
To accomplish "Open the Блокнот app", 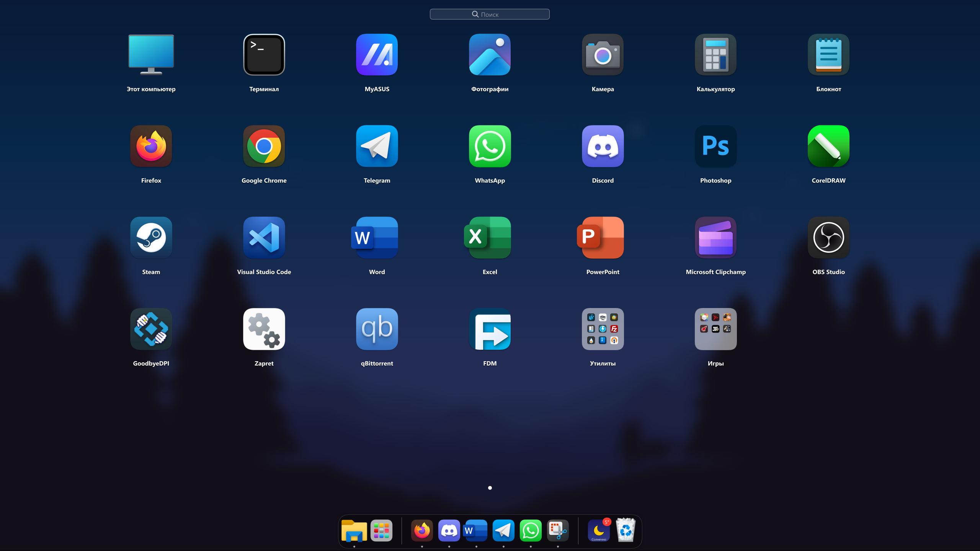I will [x=828, y=55].
